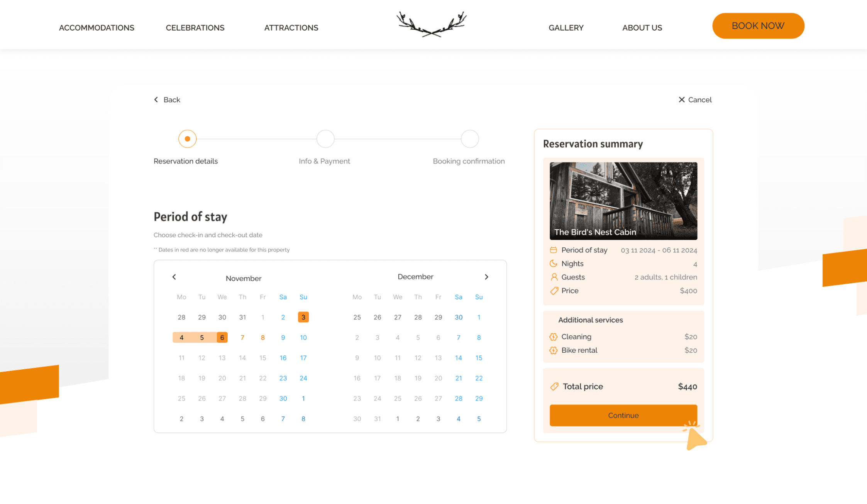Open the Gallery page
The image size is (867, 504).
566,28
